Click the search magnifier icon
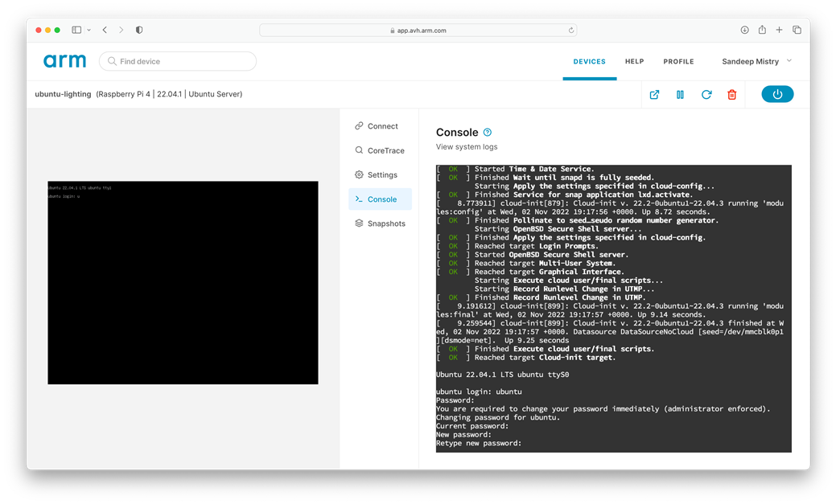The width and height of the screenshot is (836, 504). (x=112, y=61)
